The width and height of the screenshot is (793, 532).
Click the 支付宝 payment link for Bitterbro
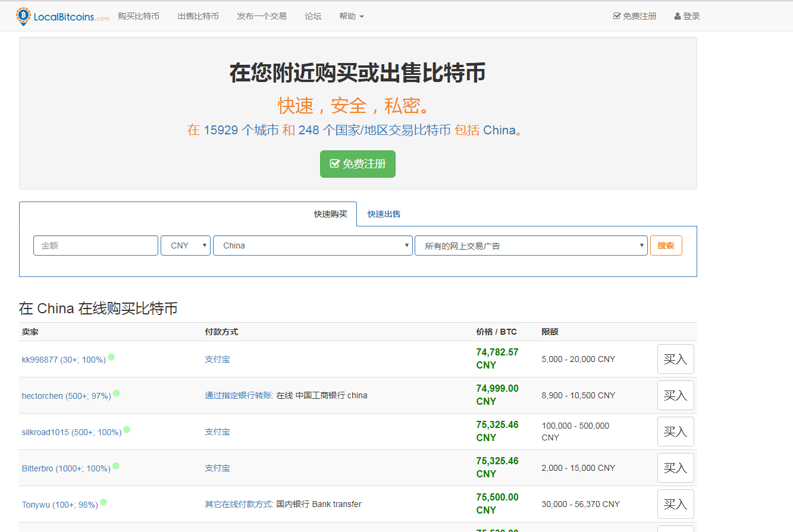217,468
